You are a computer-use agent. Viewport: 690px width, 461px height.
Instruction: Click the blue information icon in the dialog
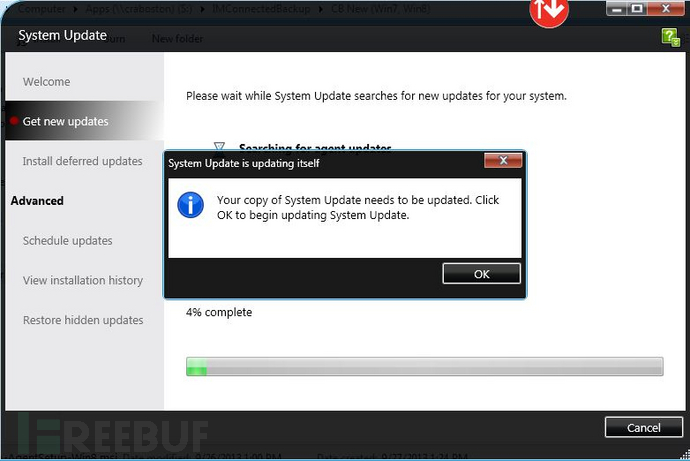pos(190,205)
